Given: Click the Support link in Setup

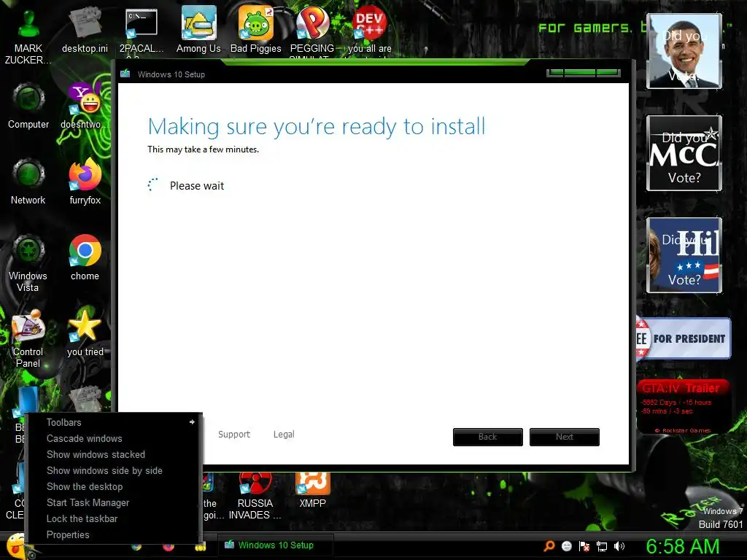Looking at the screenshot, I should point(234,435).
